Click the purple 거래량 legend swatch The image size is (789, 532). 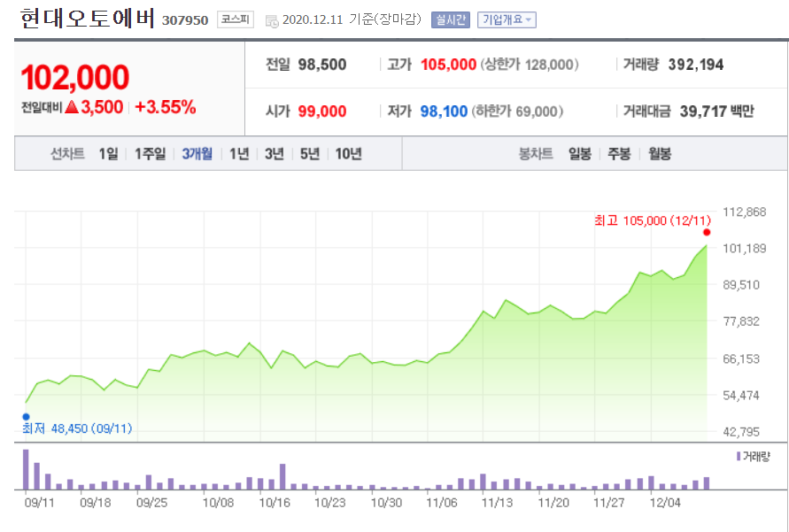tap(739, 456)
